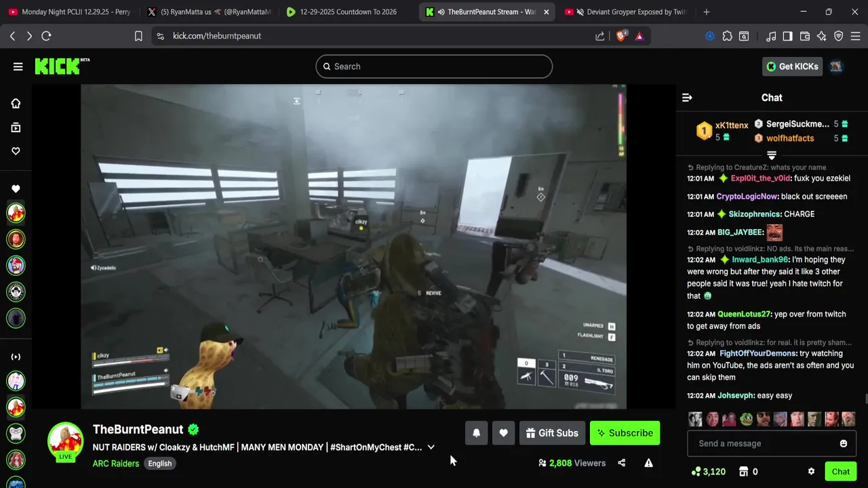Click username Skizophrenics in chat
Image resolution: width=868 pixels, height=488 pixels.
click(755, 214)
